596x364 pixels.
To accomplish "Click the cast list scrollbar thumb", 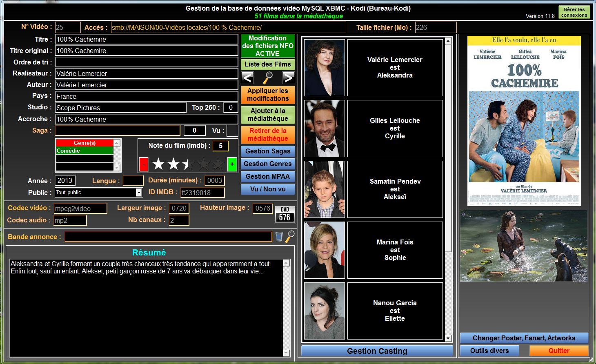I will click(x=448, y=148).
